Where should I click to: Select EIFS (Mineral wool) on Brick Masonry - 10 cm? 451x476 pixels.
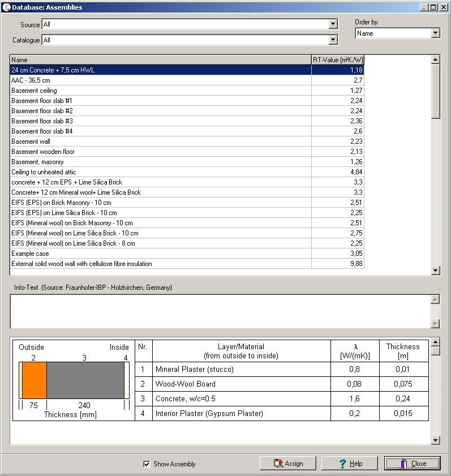pos(187,223)
